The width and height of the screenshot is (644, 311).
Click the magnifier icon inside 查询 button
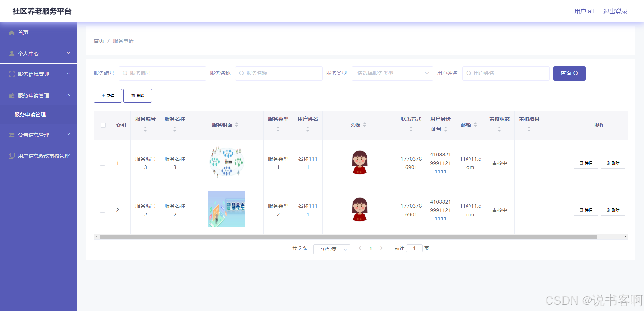[x=576, y=73]
